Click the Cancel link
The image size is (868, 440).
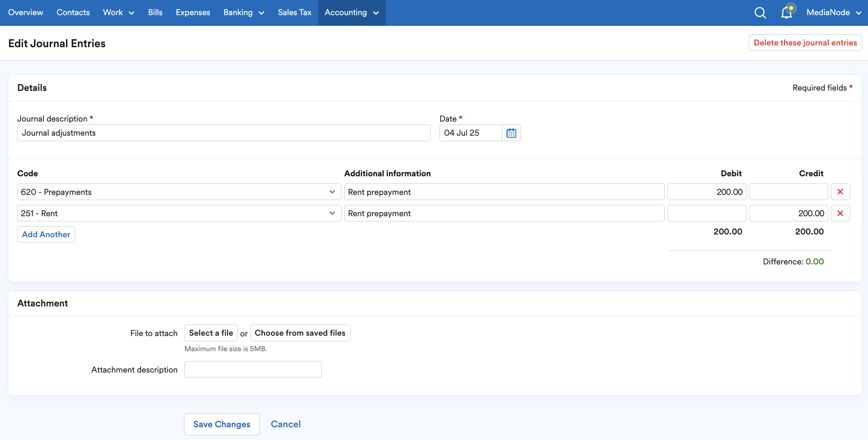285,424
